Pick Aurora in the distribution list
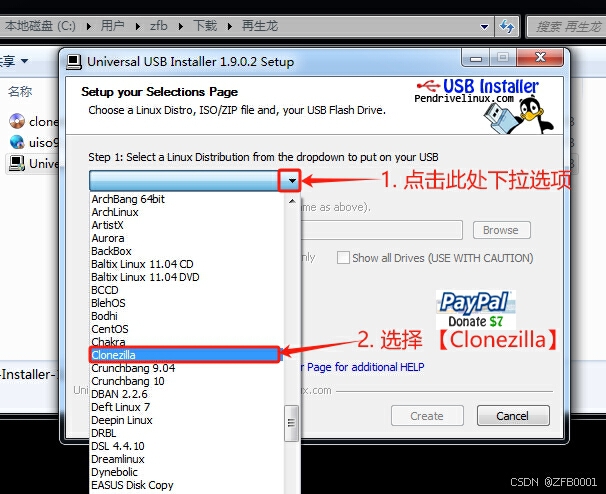The width and height of the screenshot is (606, 494). (x=108, y=238)
